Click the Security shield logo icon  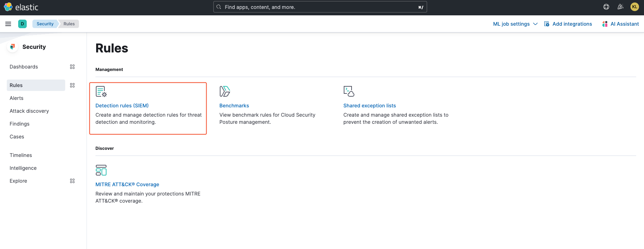pyautogui.click(x=12, y=47)
